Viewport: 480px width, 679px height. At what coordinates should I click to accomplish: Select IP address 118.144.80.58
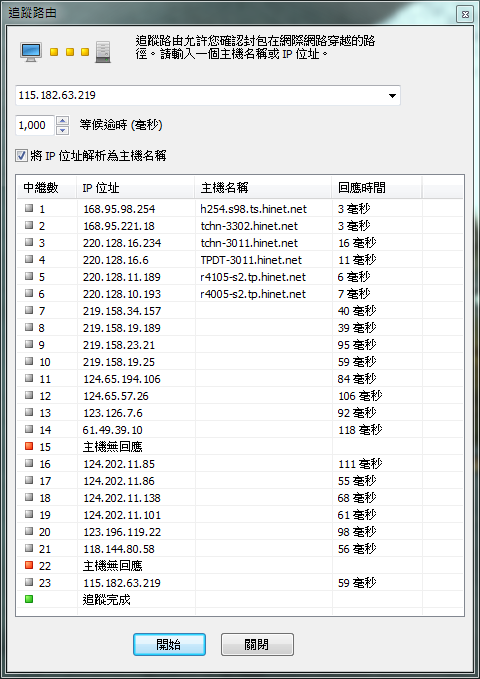click(x=119, y=549)
